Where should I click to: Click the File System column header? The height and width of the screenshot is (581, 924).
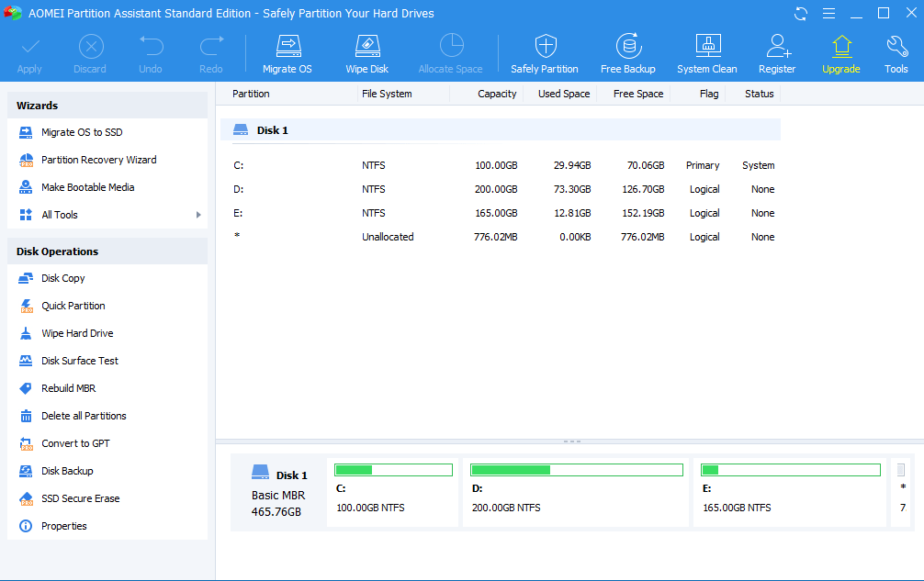pos(387,94)
